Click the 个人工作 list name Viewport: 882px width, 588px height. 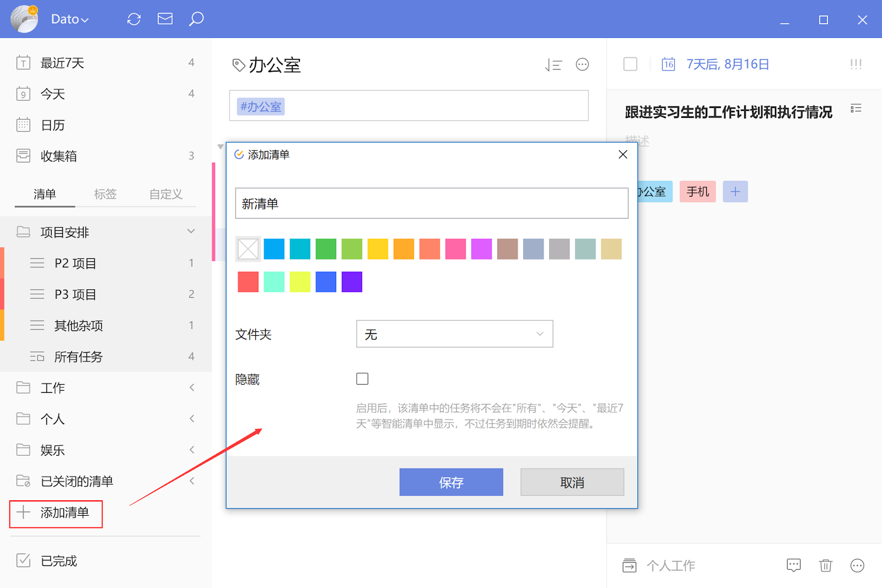[x=671, y=565]
